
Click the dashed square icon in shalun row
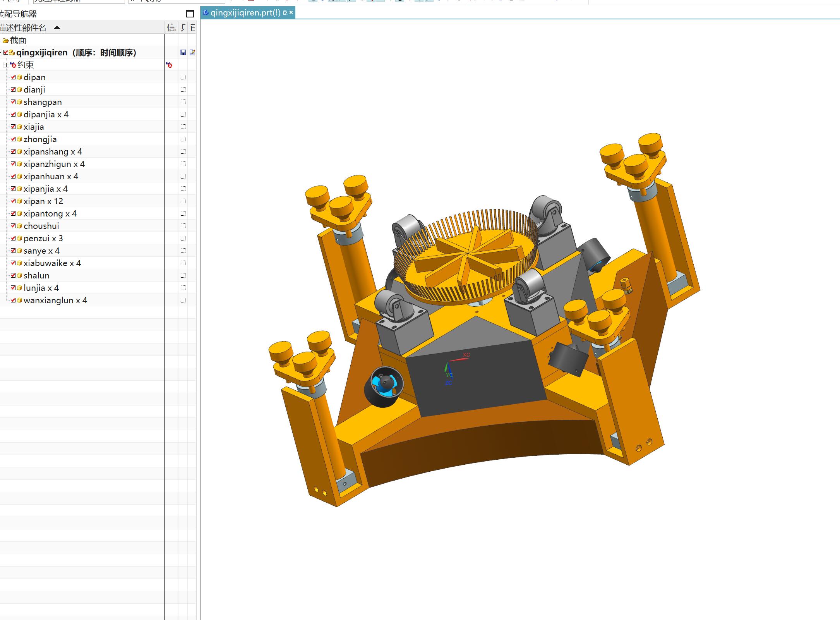[x=183, y=275]
